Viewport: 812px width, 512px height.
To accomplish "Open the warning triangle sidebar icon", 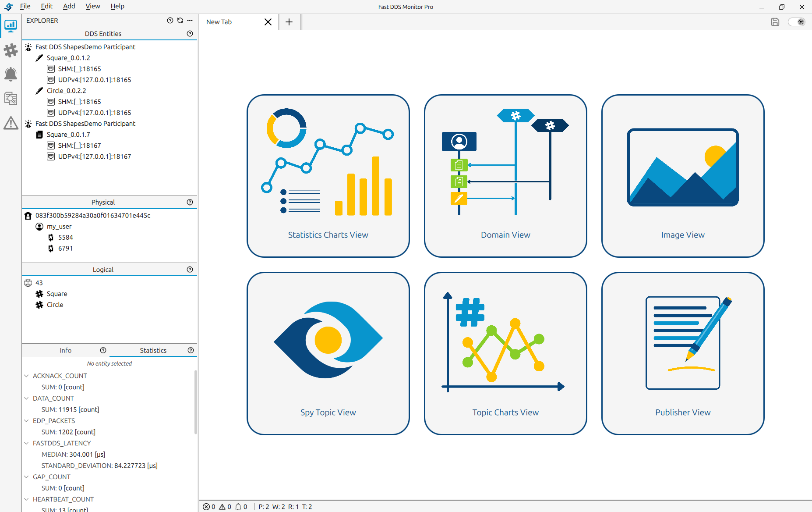I will tap(11, 123).
